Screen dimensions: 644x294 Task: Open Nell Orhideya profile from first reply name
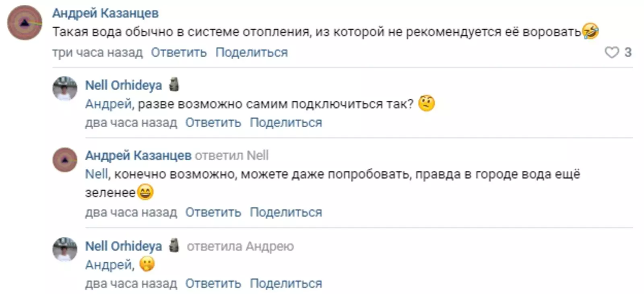coord(124,85)
